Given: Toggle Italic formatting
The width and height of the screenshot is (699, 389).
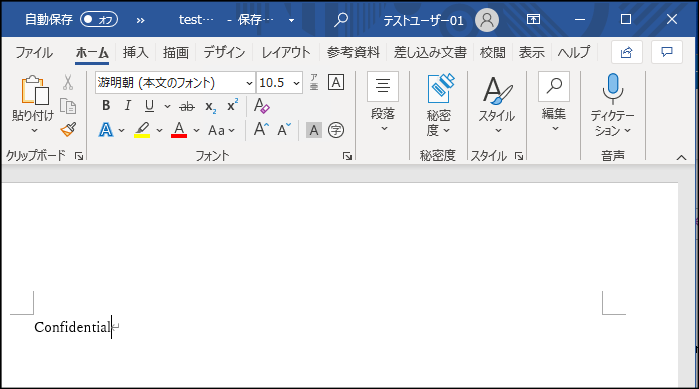Looking at the screenshot, I should [x=127, y=106].
